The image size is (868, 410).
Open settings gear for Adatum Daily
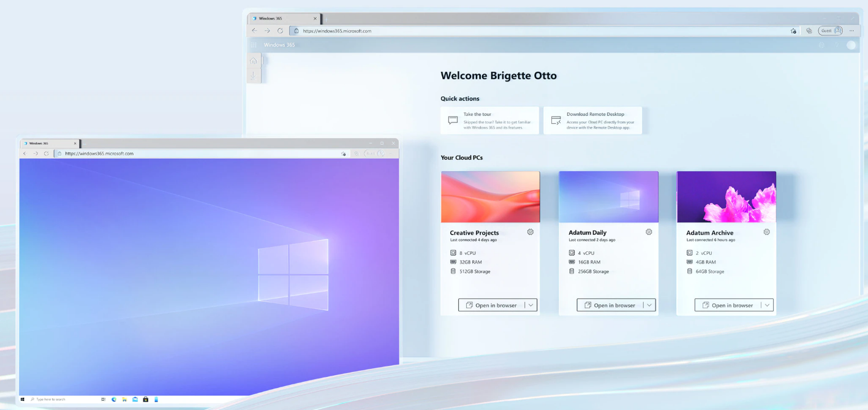tap(649, 232)
